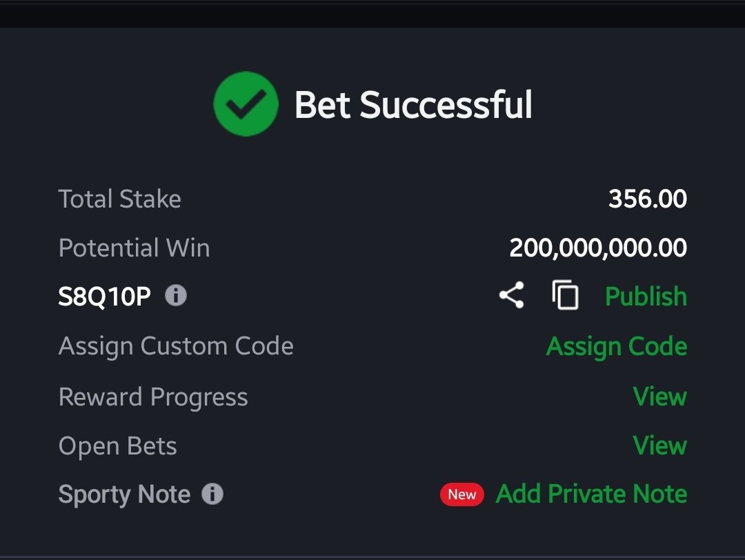The image size is (745, 560).
Task: Add Private Note to bet
Action: (592, 494)
